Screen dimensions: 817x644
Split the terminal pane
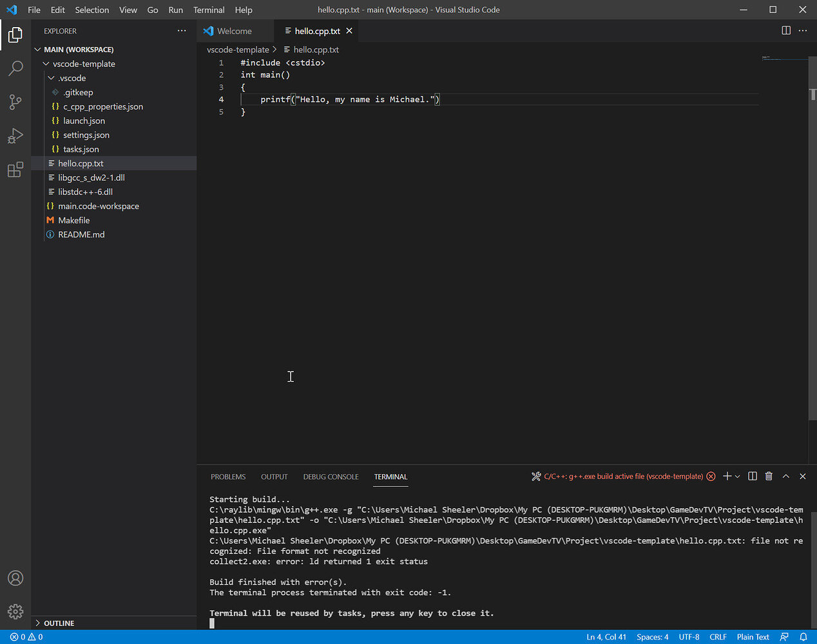(752, 476)
